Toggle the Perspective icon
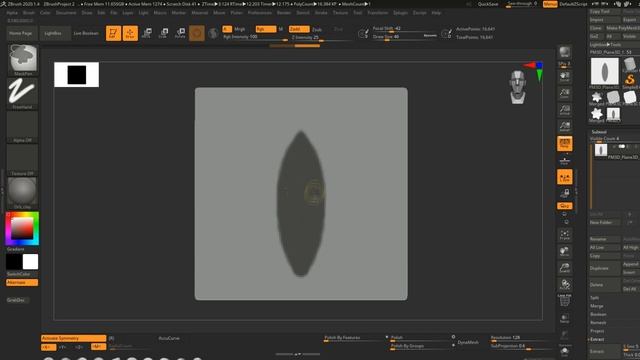 564,143
